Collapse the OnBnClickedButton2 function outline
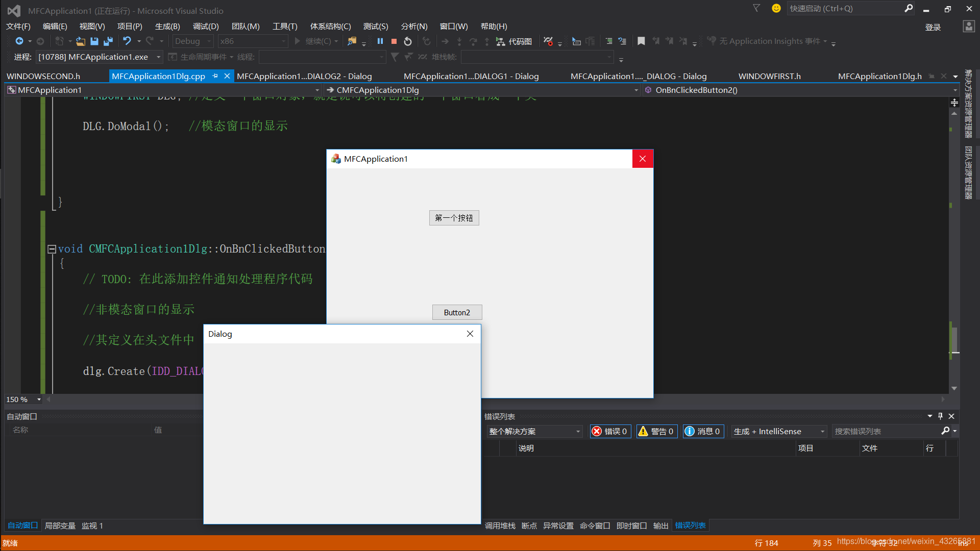The height and width of the screenshot is (551, 980). 52,249
